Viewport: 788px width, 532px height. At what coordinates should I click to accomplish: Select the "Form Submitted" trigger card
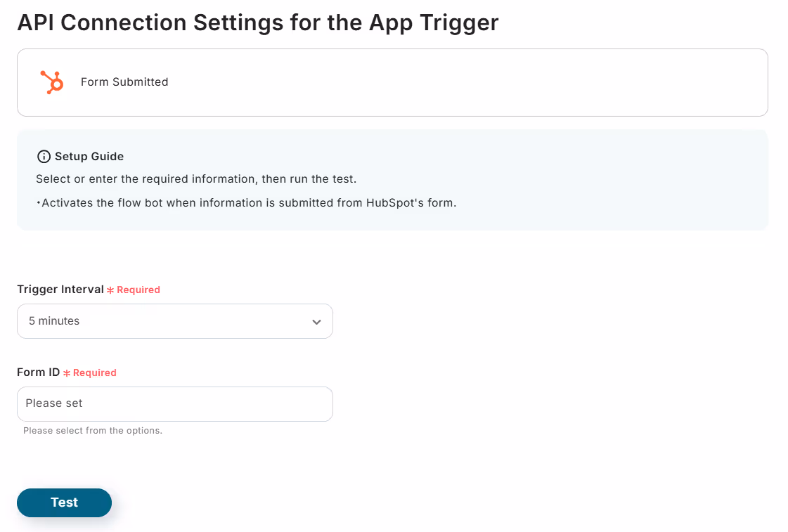392,82
